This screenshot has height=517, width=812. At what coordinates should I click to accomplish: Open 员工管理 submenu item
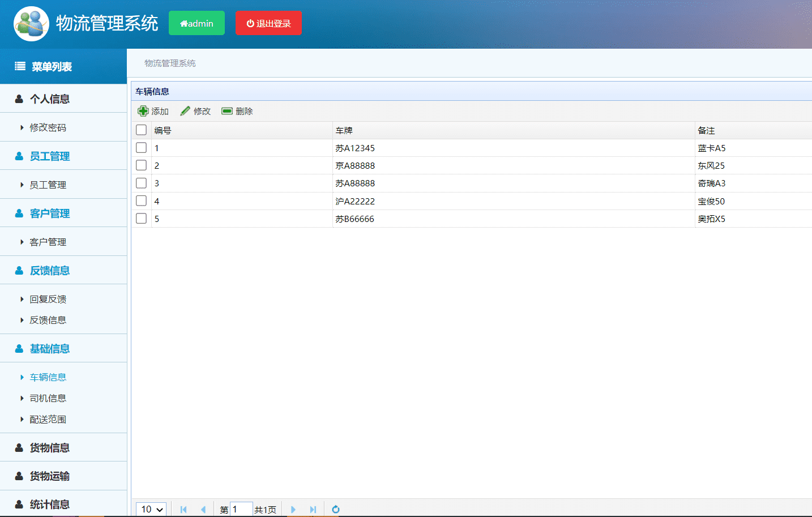point(48,185)
